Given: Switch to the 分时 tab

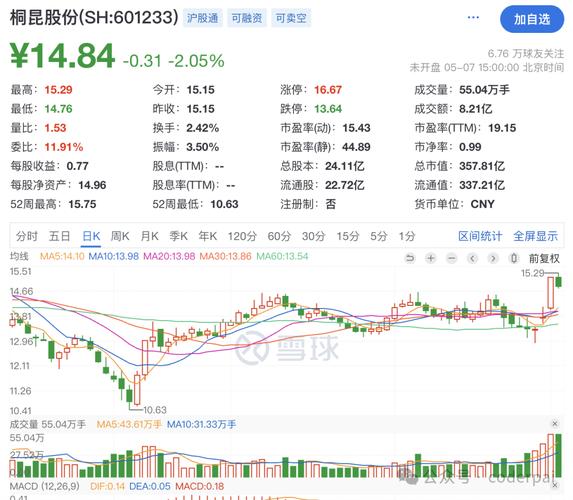Looking at the screenshot, I should [26, 236].
